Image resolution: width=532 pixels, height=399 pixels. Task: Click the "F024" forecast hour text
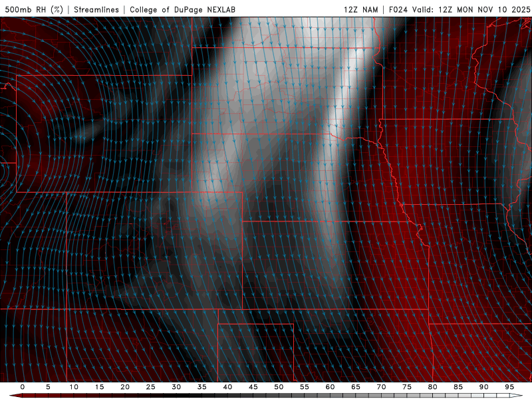[398, 9]
